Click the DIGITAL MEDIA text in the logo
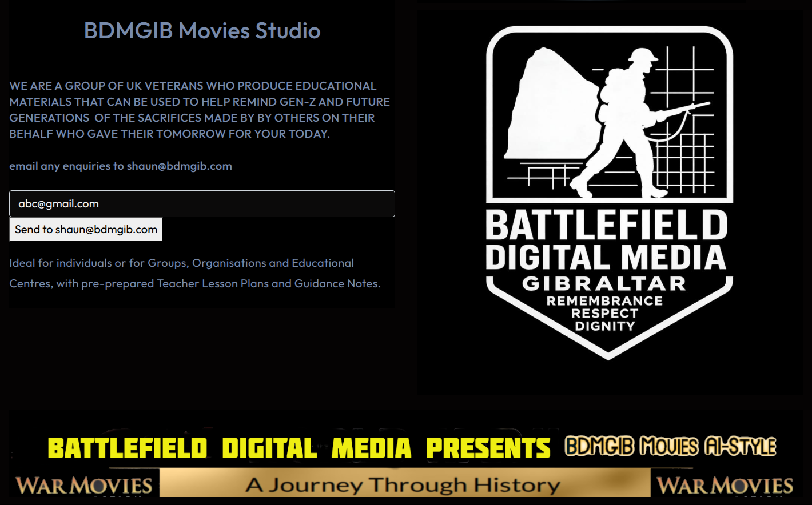This screenshot has height=505, width=812. pos(606,257)
